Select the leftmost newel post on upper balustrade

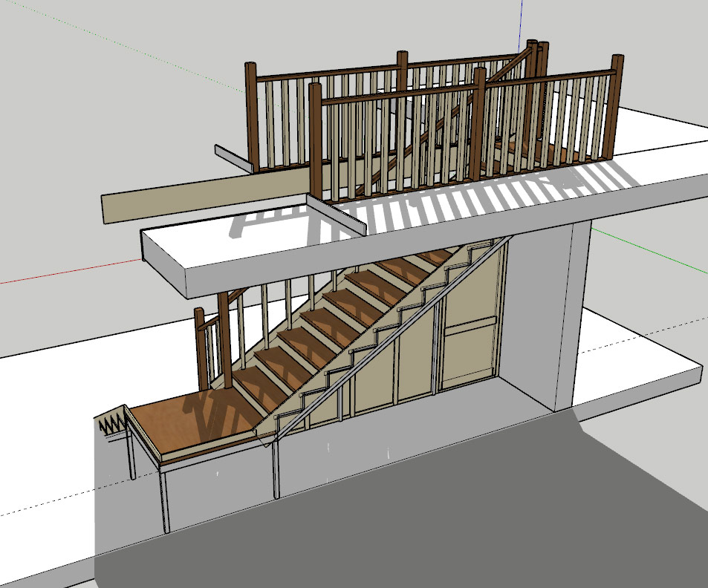tap(251, 115)
